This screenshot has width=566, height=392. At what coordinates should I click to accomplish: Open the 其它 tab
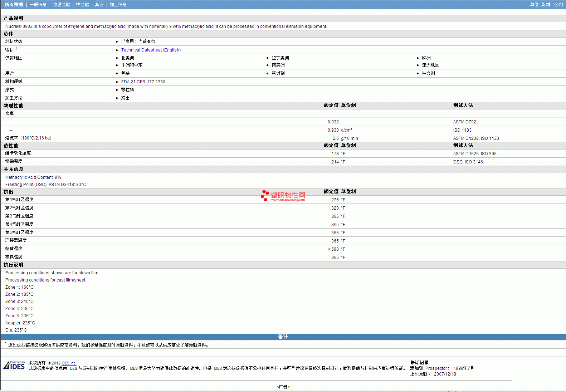(99, 5)
